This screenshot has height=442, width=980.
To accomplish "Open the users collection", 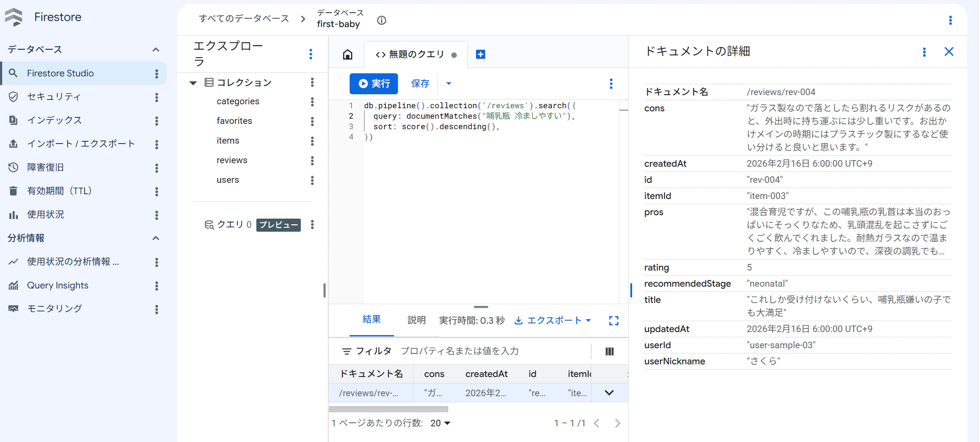I will tap(228, 180).
